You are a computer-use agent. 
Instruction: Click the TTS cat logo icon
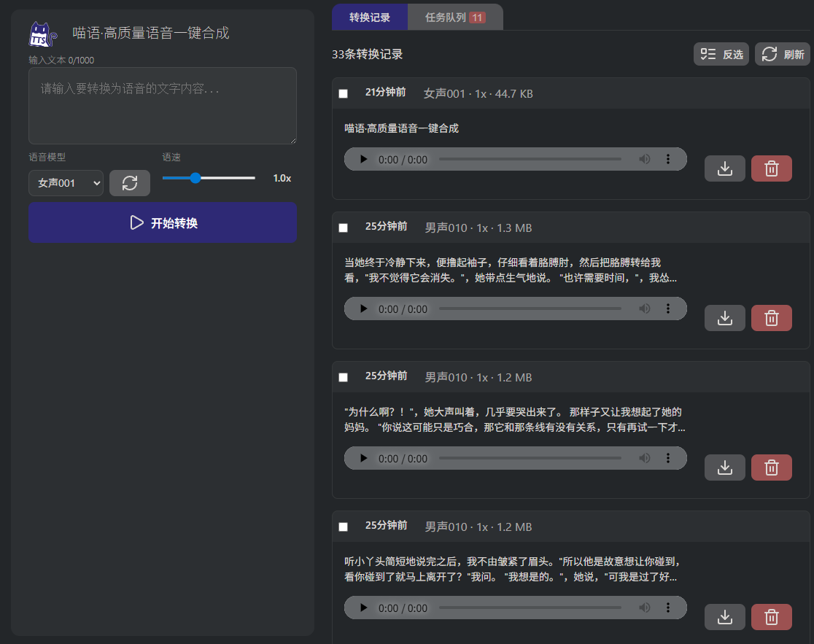42,35
